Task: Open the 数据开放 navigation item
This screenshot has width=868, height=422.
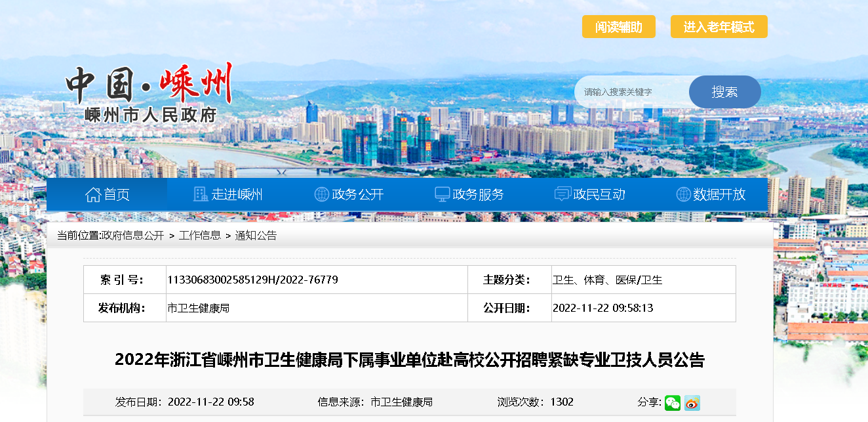Action: point(711,194)
